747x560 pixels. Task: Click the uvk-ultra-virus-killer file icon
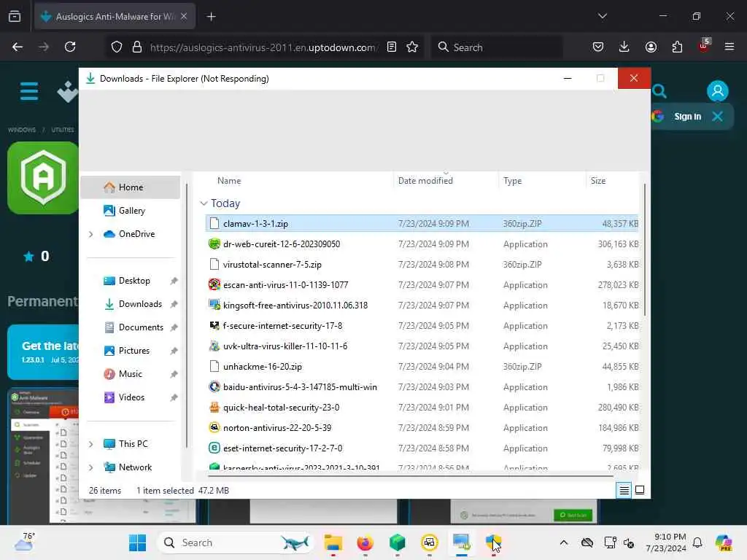coord(214,346)
